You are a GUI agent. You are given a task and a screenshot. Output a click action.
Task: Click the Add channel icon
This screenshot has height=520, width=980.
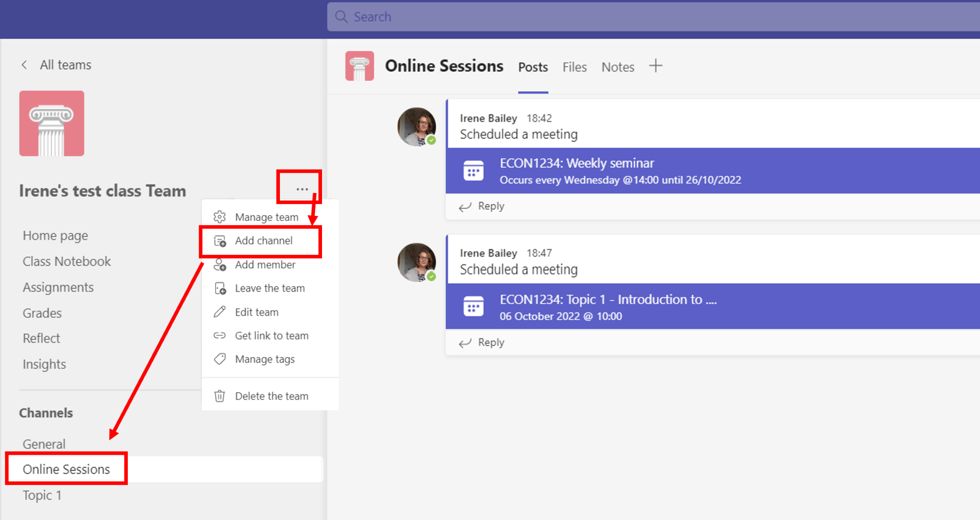220,241
